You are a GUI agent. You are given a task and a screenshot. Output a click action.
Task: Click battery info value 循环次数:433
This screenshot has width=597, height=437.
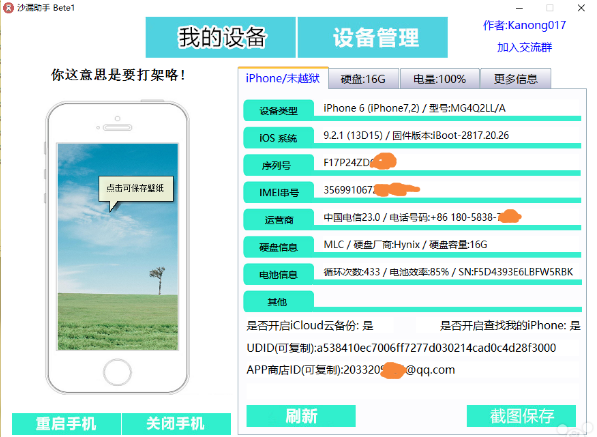(448, 272)
